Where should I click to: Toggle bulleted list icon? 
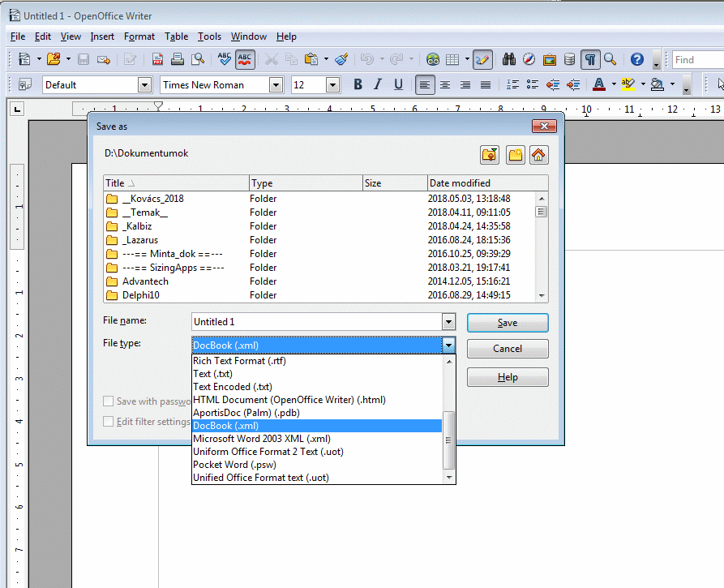pyautogui.click(x=533, y=84)
